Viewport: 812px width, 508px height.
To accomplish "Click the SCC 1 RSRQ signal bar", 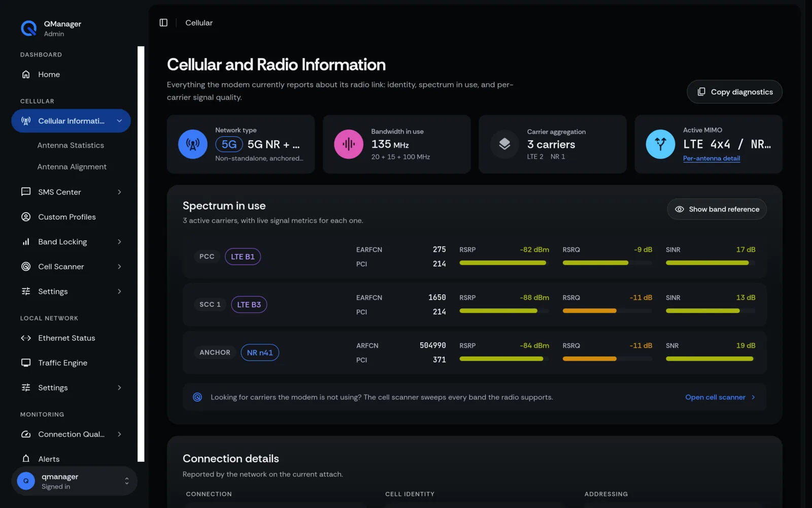I will [607, 311].
